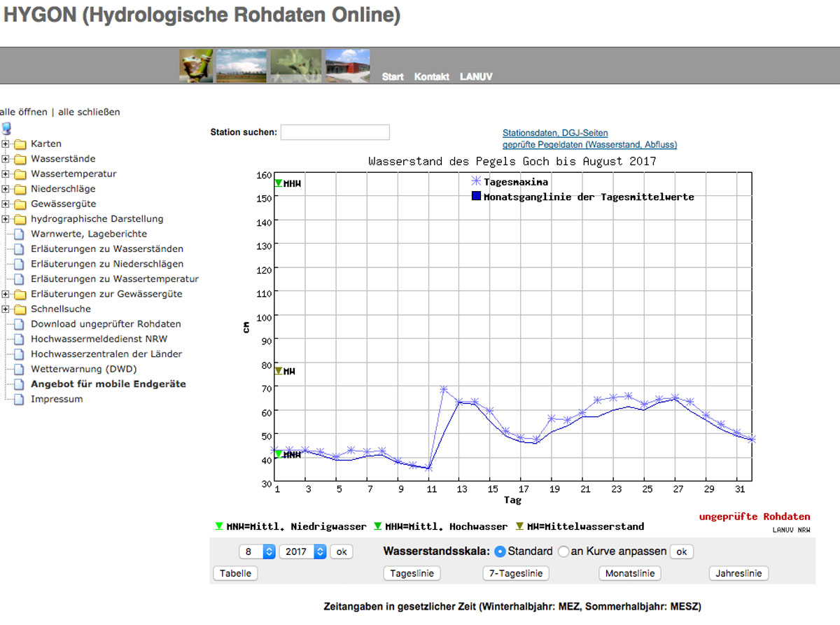
Task: Click the MHW green marker on chart
Action: click(279, 183)
